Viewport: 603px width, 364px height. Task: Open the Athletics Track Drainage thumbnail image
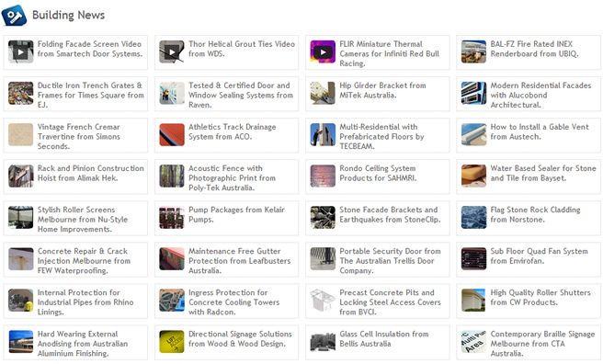tap(172, 134)
